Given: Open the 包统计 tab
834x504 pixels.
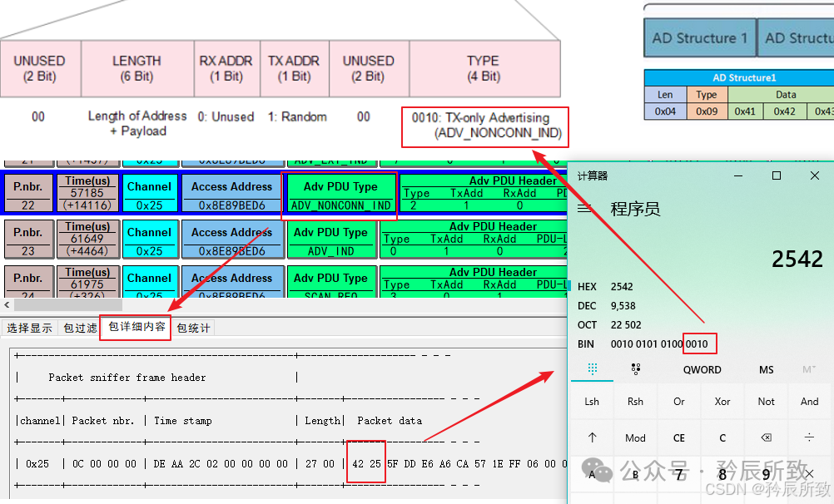Looking at the screenshot, I should 194,328.
